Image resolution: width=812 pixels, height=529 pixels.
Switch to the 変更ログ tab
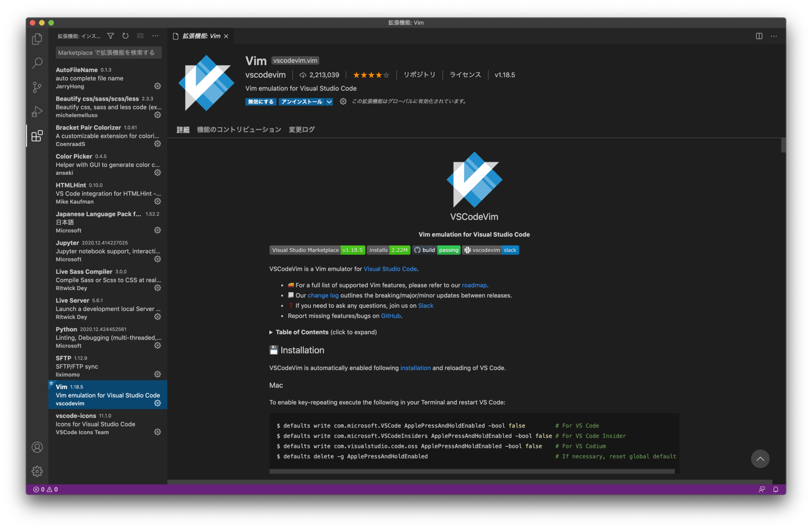(x=301, y=129)
